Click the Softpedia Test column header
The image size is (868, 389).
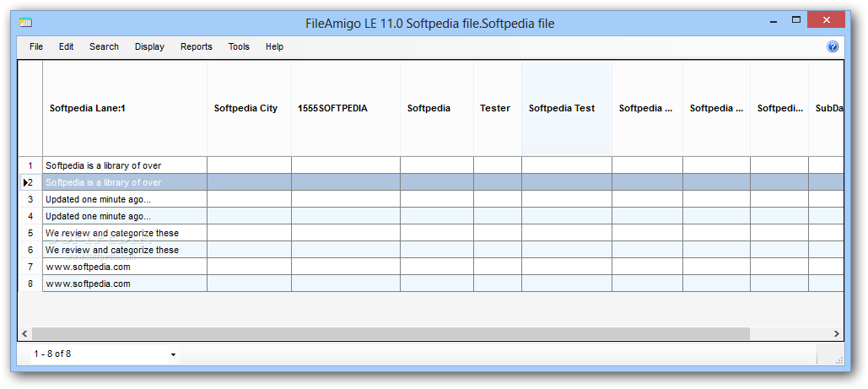[567, 109]
